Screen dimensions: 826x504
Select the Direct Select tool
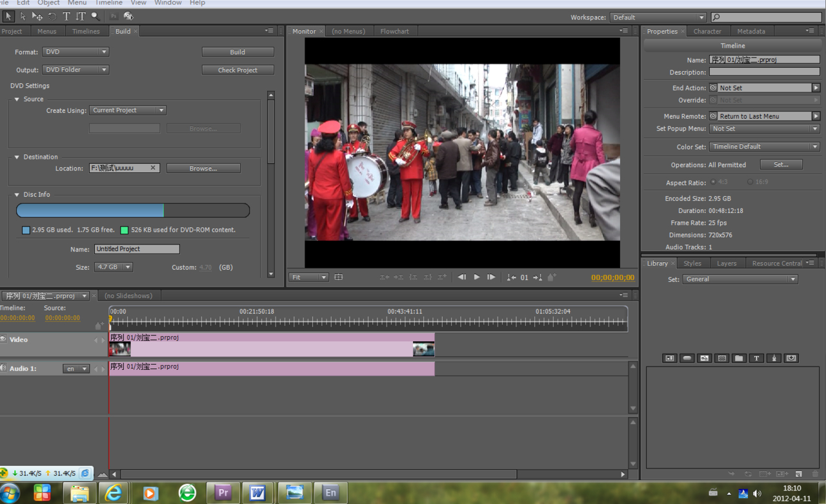23,16
